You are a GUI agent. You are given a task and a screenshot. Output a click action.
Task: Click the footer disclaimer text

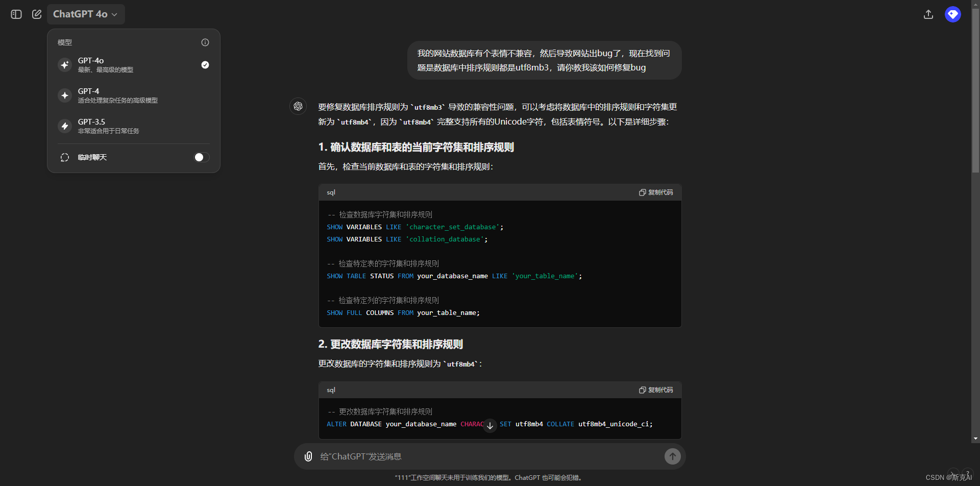pyautogui.click(x=489, y=478)
